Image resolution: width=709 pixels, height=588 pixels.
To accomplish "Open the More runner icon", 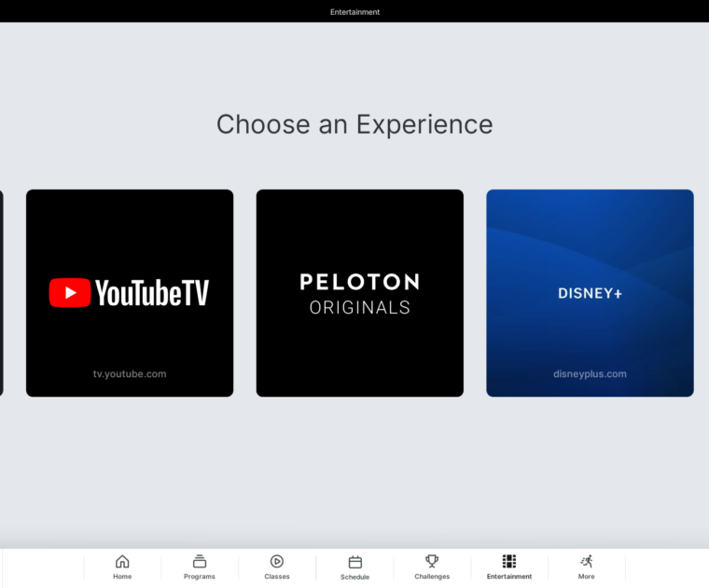I will 587,561.
